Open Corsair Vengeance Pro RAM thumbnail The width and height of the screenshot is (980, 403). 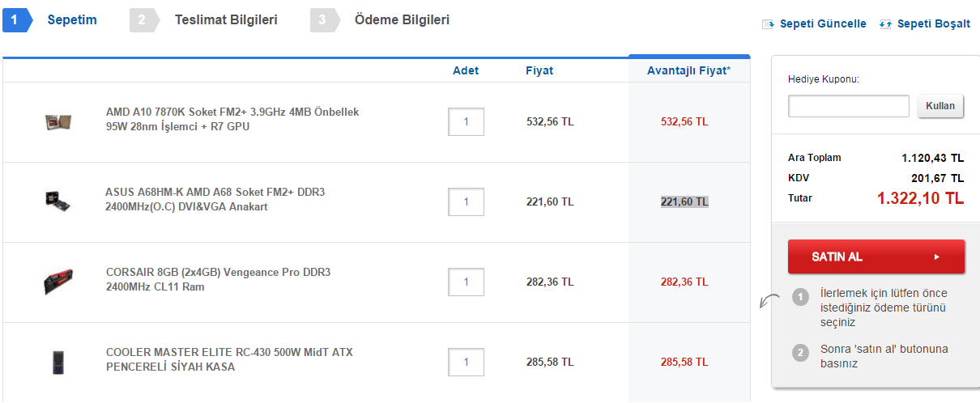coord(58,282)
